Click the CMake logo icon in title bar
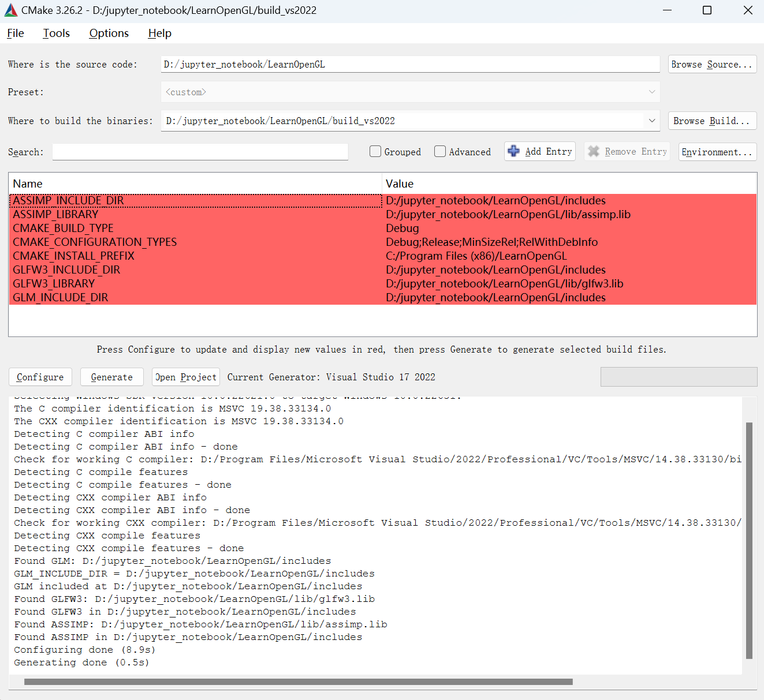Image resolution: width=764 pixels, height=700 pixels. [x=11, y=10]
